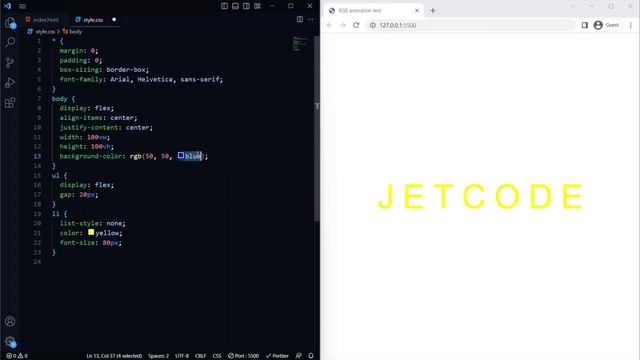The height and width of the screenshot is (360, 640).
Task: Open the Extensions view
Action: pos(10,102)
